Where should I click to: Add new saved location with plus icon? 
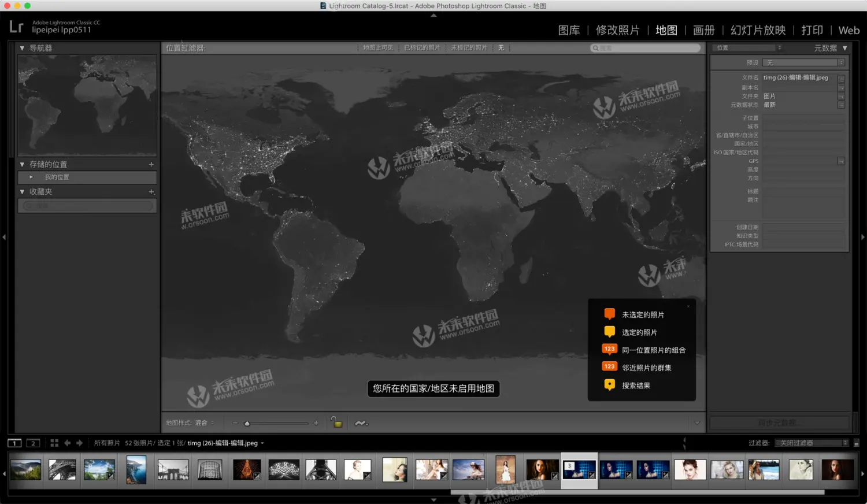click(x=151, y=164)
